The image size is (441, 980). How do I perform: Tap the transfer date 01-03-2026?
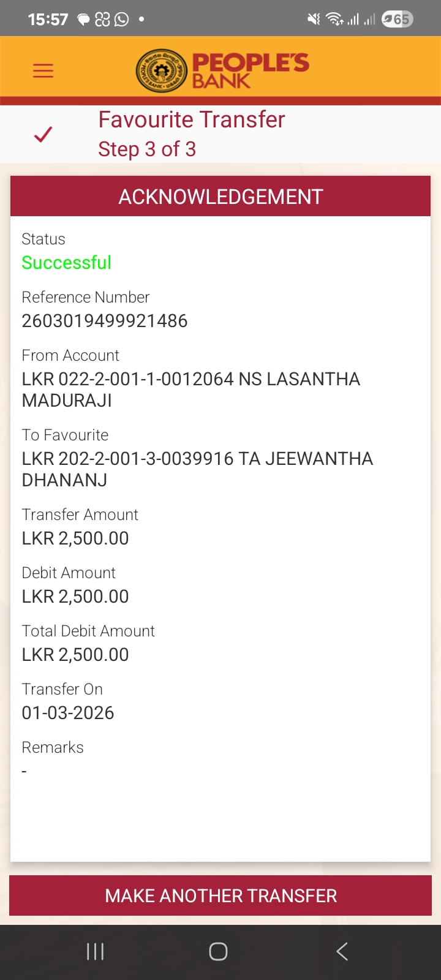[68, 713]
